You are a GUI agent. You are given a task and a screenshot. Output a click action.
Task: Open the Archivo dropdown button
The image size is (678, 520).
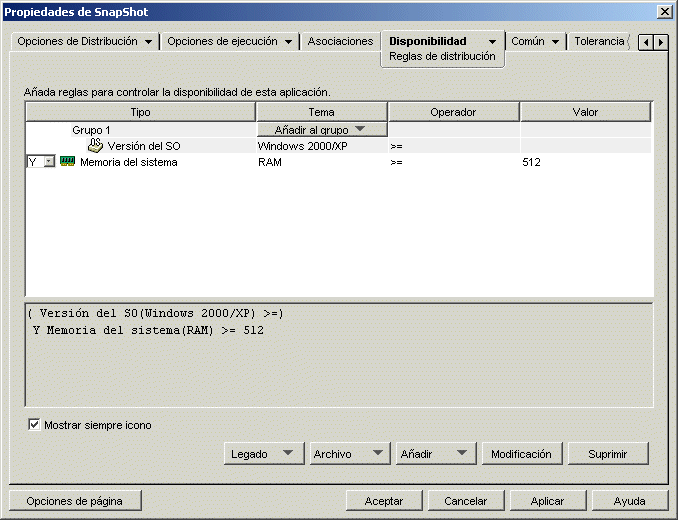pos(350,453)
